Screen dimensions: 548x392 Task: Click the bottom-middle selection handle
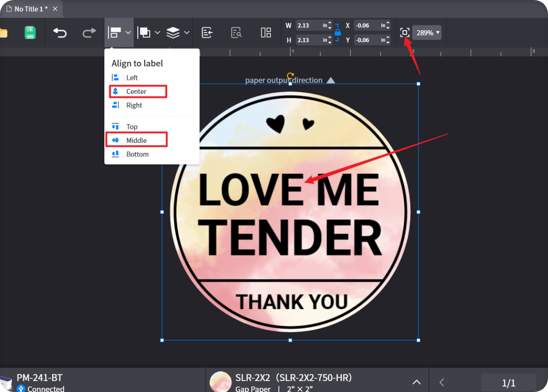[290, 340]
